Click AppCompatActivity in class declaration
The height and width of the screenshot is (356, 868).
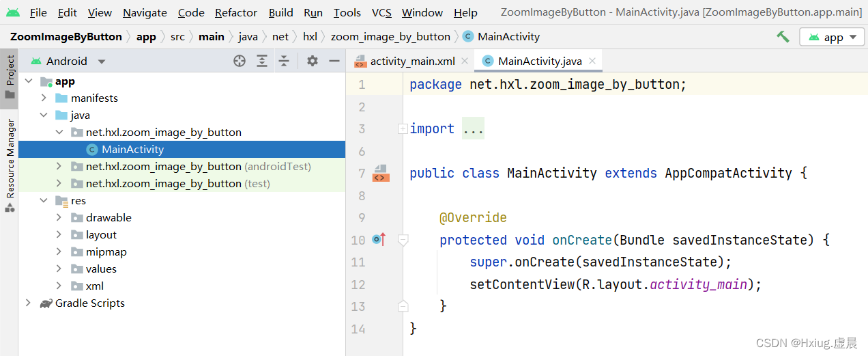(729, 173)
